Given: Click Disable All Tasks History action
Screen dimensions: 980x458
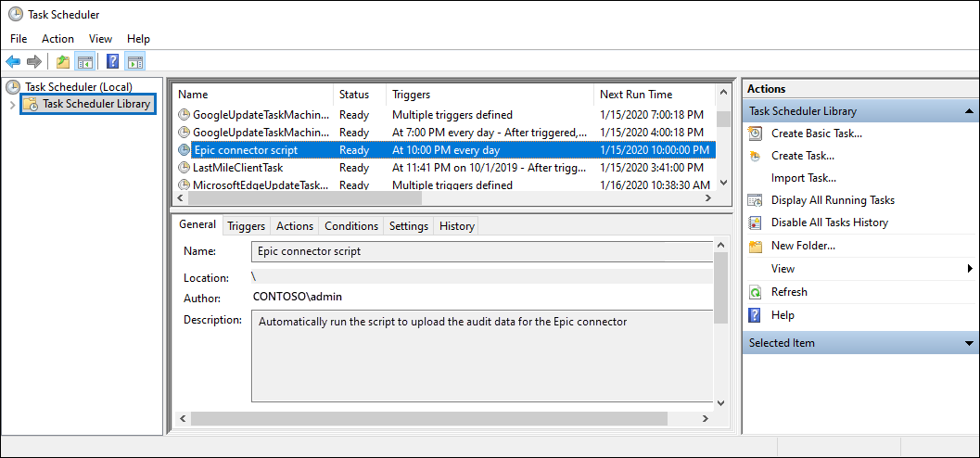Looking at the screenshot, I should coord(830,223).
